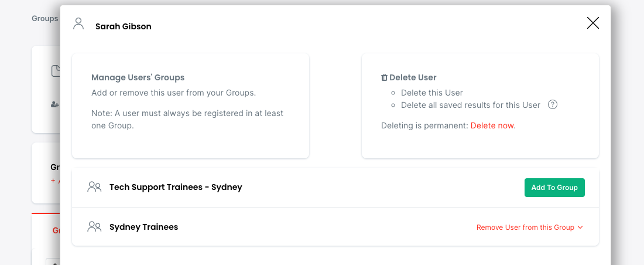Click the user profile icon beside Sarah Gibson
644x265 pixels.
(x=78, y=24)
